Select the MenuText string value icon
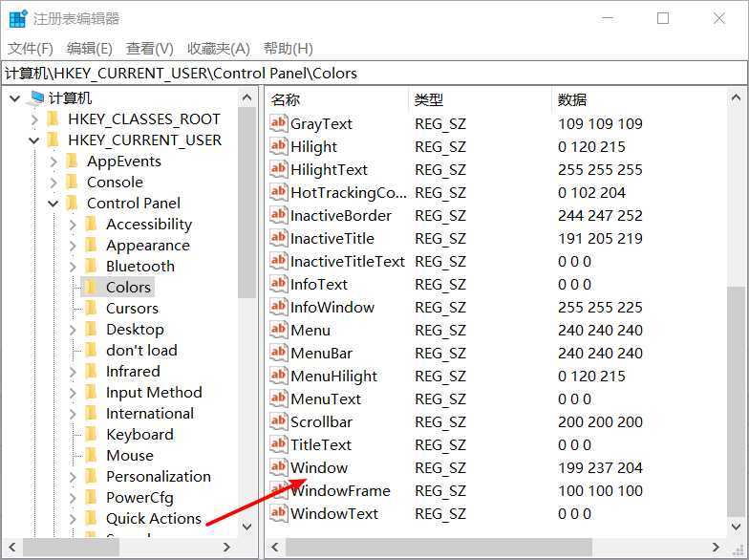 tap(279, 398)
